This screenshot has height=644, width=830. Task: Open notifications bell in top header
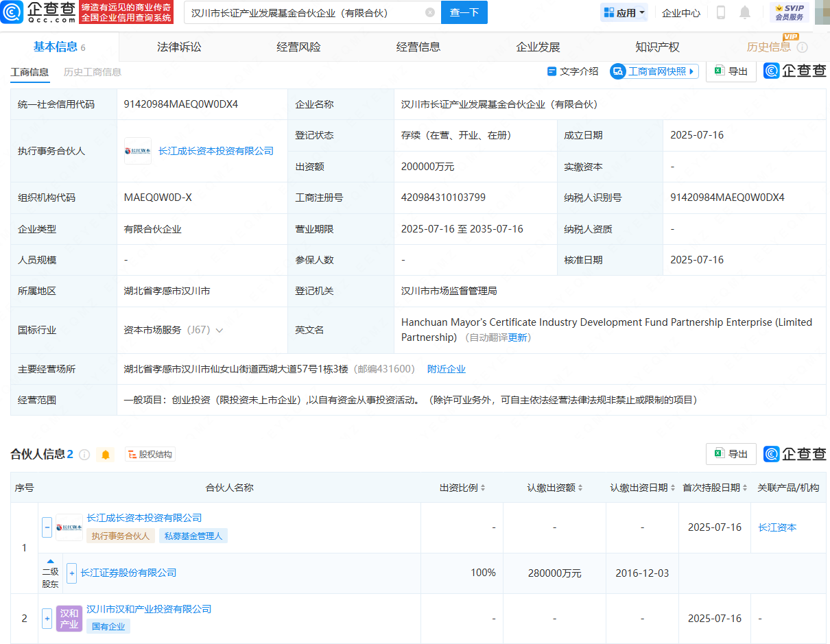click(x=745, y=12)
